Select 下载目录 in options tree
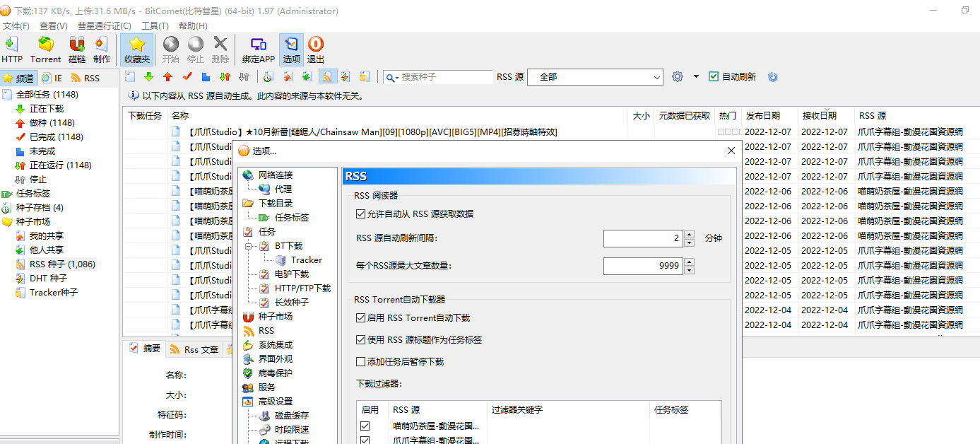This screenshot has width=980, height=444. point(275,204)
